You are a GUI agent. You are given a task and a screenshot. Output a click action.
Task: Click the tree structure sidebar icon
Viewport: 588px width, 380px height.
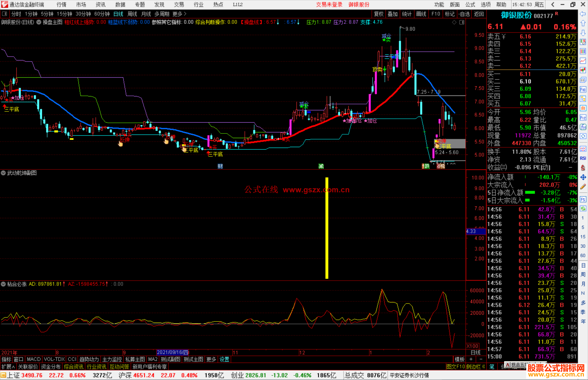coord(583,99)
